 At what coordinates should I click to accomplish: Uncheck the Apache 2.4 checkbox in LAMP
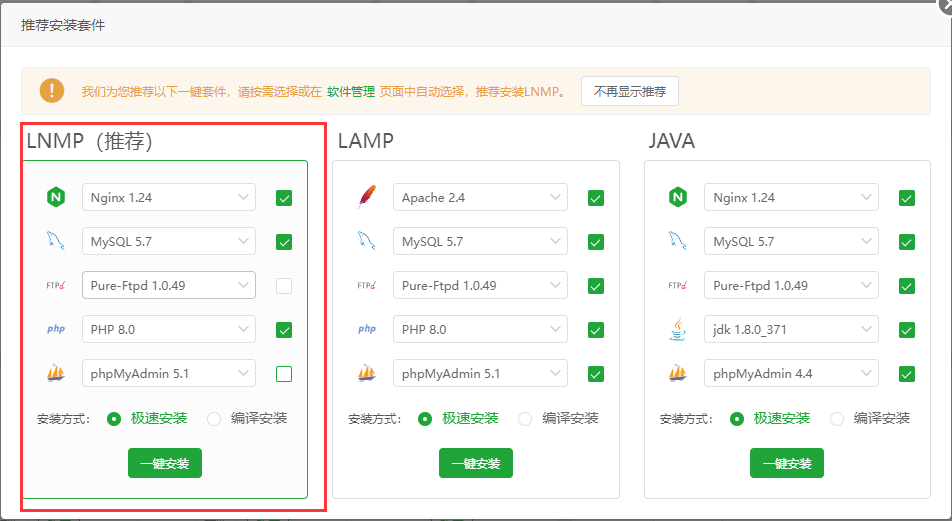[596, 198]
